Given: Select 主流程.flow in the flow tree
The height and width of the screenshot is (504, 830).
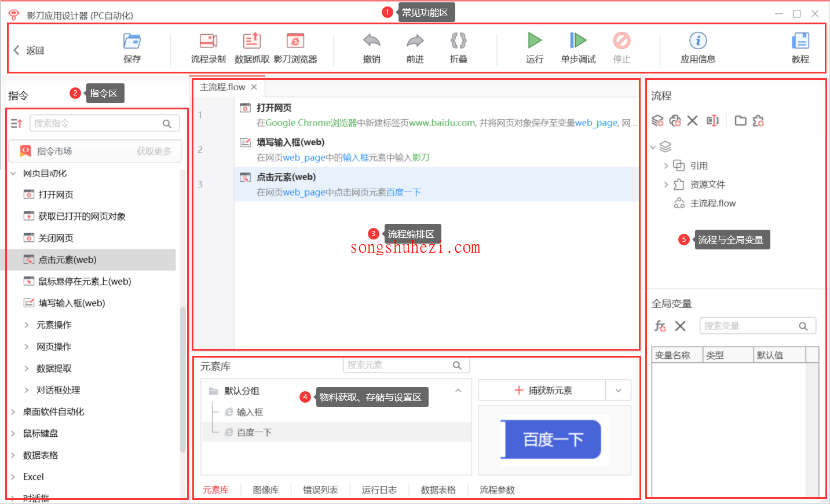Looking at the screenshot, I should point(712,203).
